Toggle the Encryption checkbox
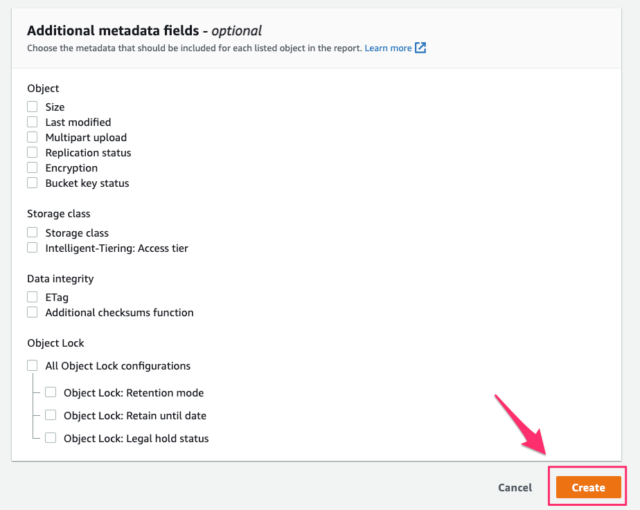Screen dimensions: 640x510 pos(32,168)
